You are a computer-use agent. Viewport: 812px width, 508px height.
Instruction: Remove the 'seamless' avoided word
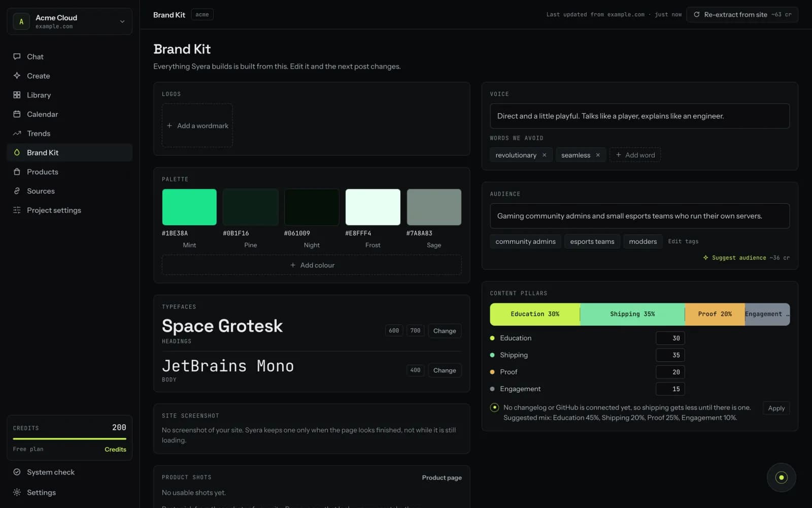(598, 155)
